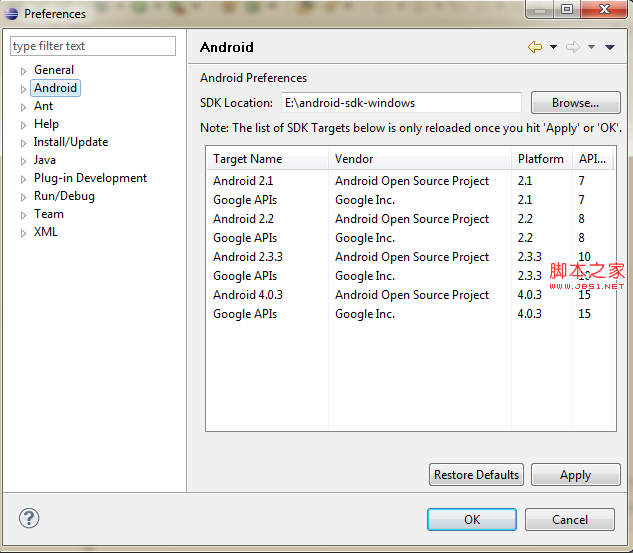Select Help preferences category
The image size is (633, 553).
click(x=46, y=124)
